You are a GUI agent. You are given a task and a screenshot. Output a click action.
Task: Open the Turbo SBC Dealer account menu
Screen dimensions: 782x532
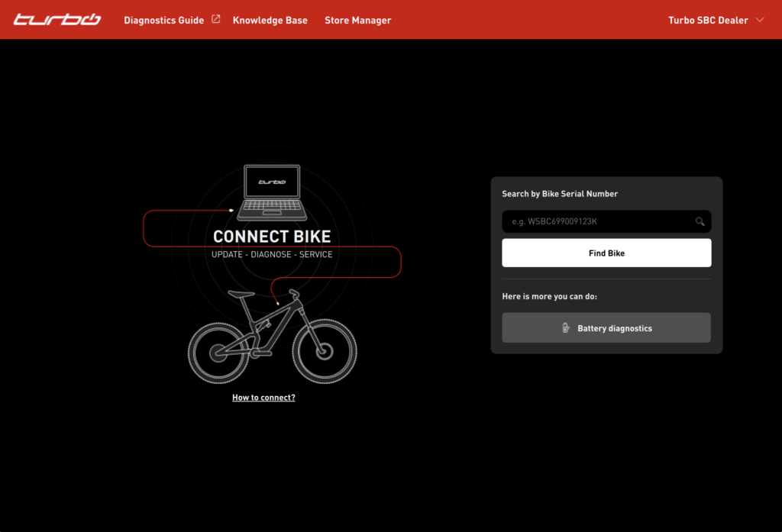click(707, 21)
